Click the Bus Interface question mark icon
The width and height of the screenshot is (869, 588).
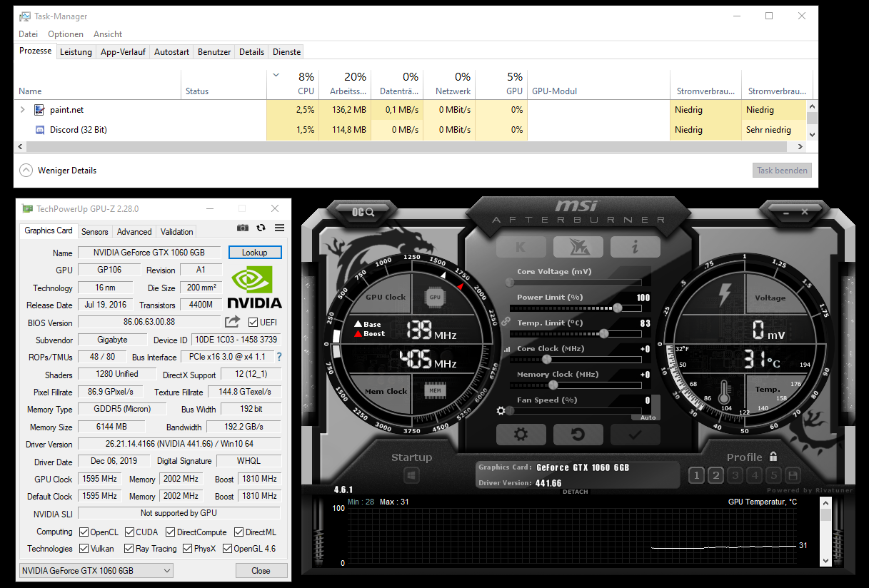[279, 357]
